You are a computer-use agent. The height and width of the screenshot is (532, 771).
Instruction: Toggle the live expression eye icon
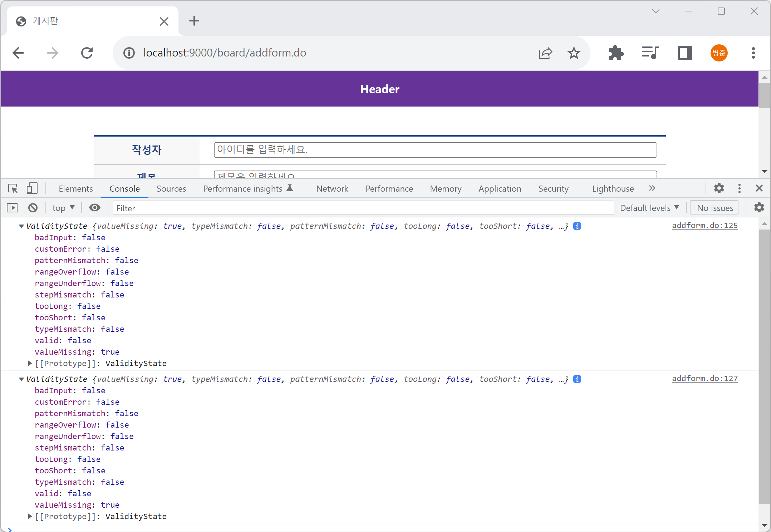pyautogui.click(x=94, y=208)
